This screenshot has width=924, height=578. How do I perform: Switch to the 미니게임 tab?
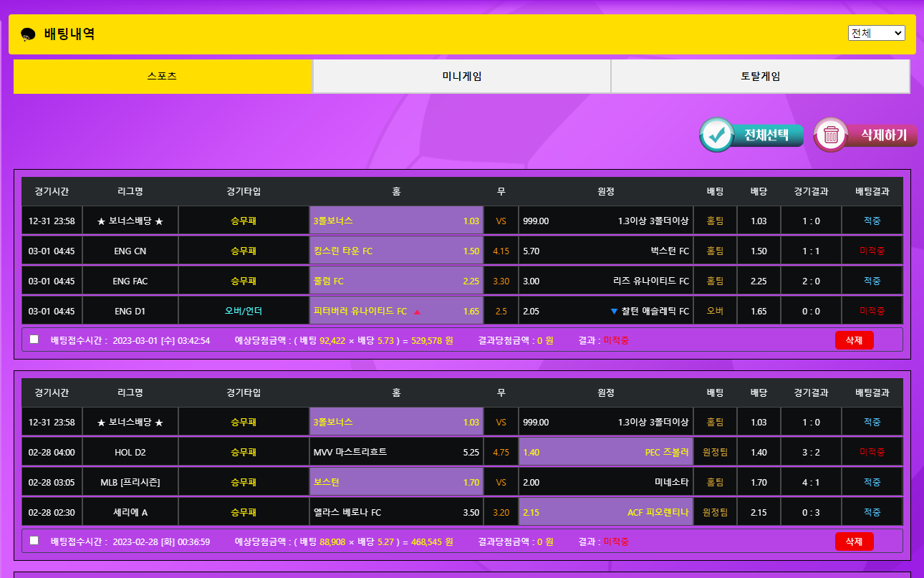point(461,77)
